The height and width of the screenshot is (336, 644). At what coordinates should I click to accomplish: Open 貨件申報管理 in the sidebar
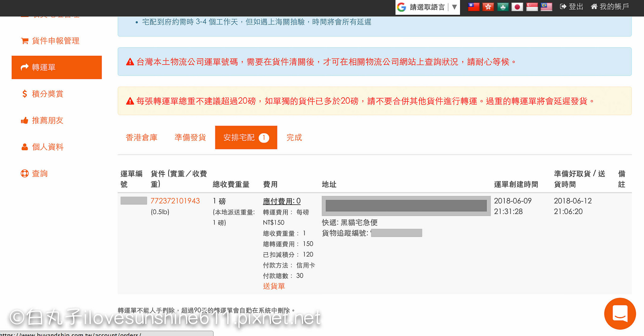(x=55, y=41)
